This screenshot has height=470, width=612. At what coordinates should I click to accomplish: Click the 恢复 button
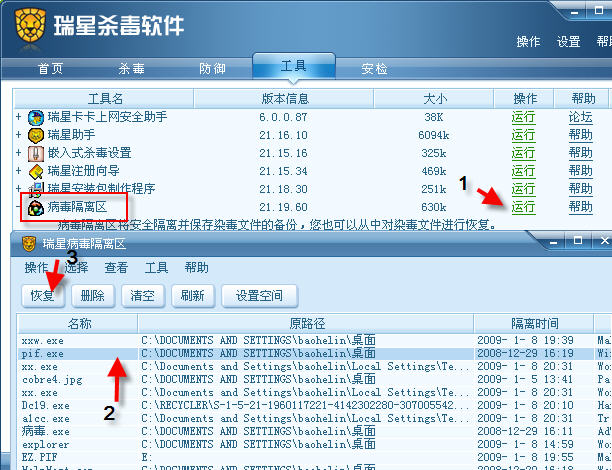coord(43,296)
